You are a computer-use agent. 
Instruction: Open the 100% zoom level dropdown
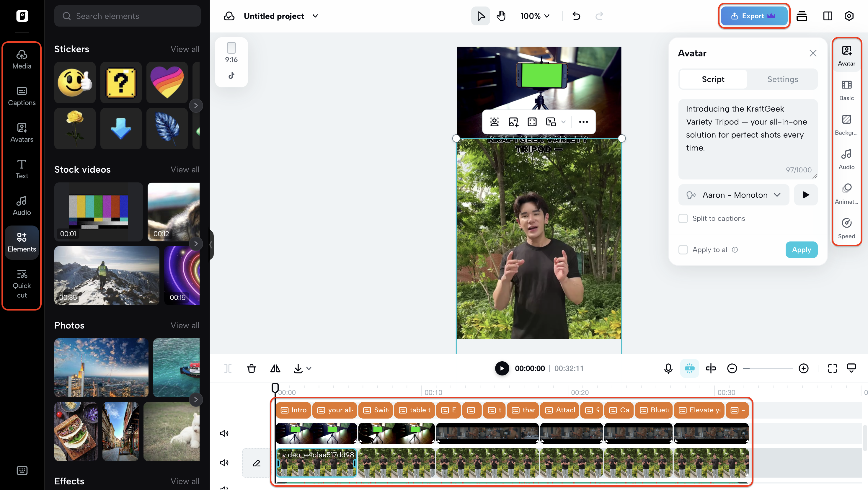535,16
